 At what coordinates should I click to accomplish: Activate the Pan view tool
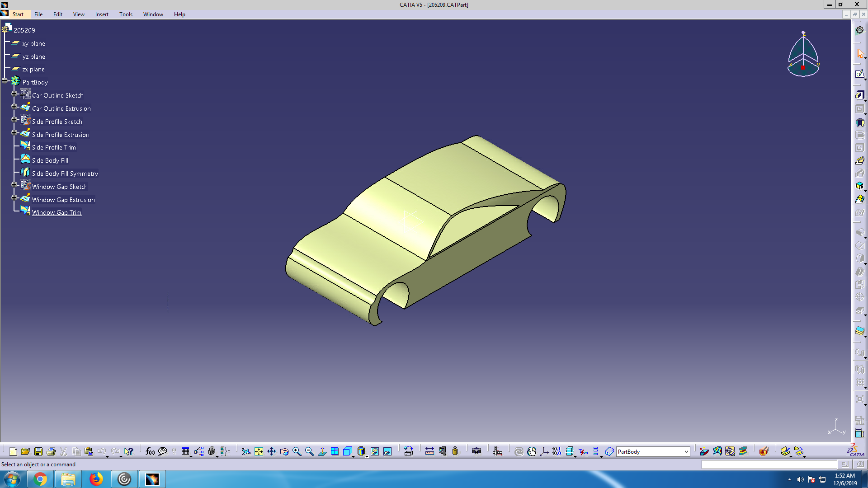tap(271, 451)
